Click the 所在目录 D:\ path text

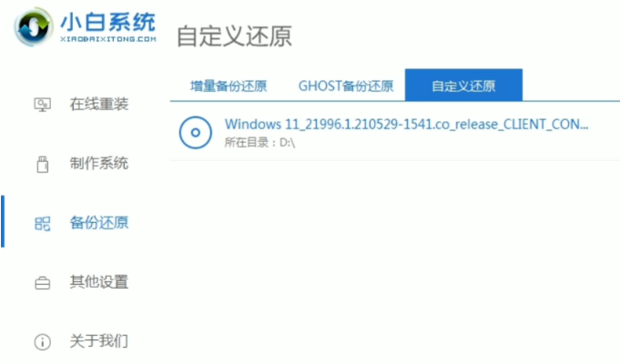(x=259, y=143)
